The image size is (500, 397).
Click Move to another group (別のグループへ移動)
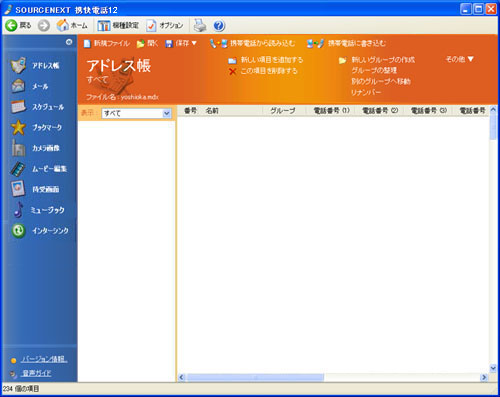coord(381,81)
